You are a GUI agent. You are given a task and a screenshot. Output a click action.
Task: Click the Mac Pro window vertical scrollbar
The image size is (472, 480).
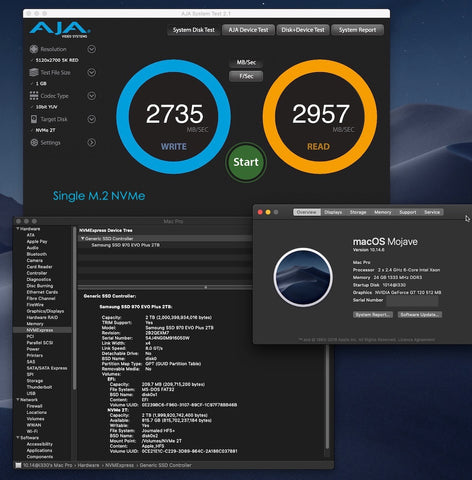tap(327, 398)
